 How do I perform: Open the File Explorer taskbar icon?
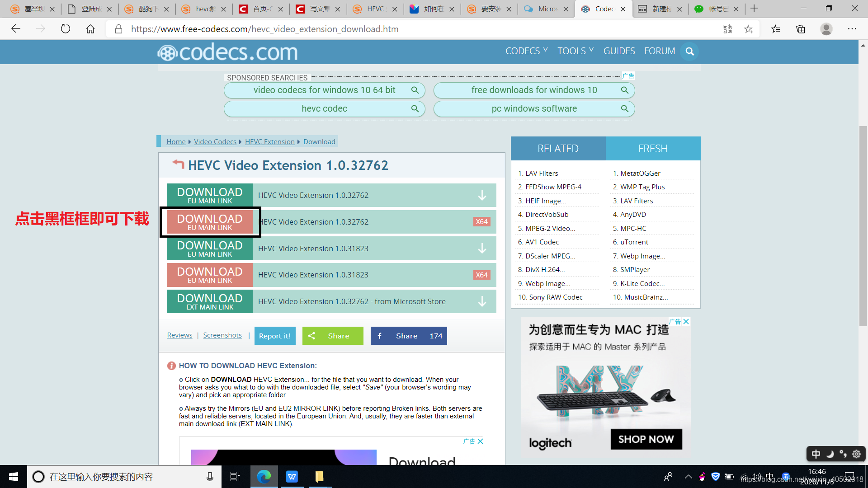point(320,477)
